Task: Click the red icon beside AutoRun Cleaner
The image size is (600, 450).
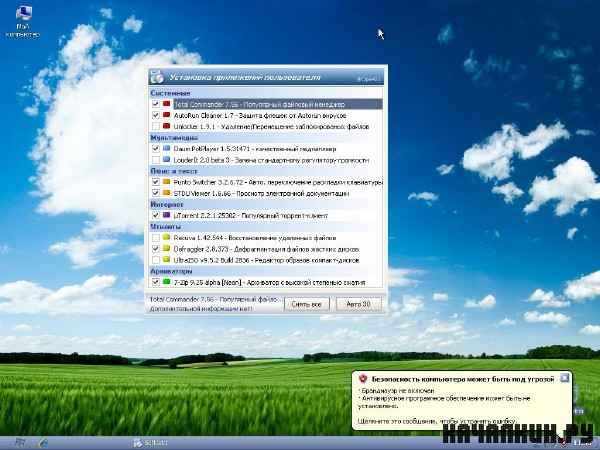Action: pos(166,114)
